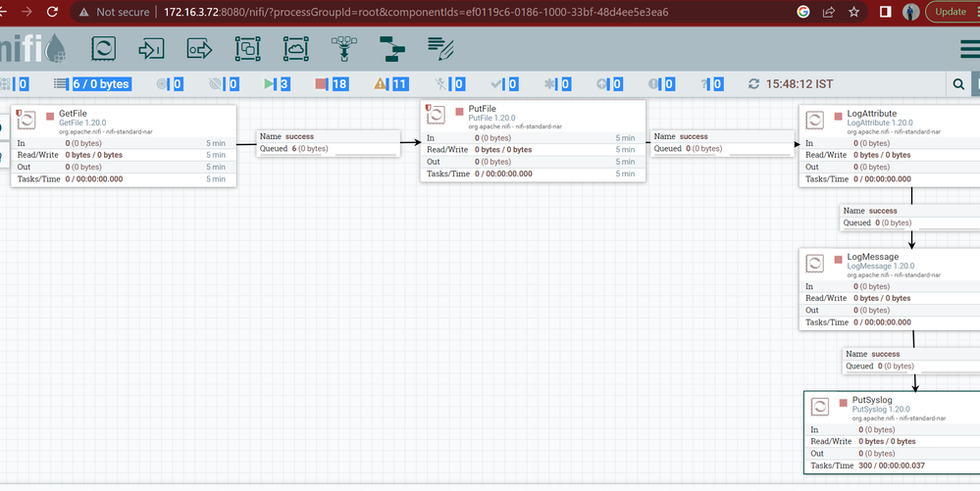Click the running components play icon

(x=270, y=83)
